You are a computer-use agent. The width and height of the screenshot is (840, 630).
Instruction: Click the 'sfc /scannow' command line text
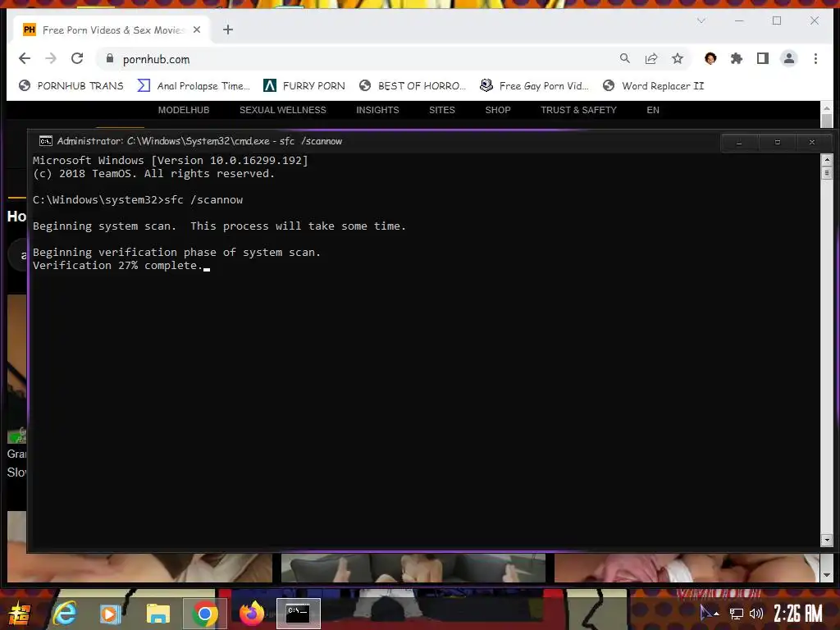tap(203, 200)
